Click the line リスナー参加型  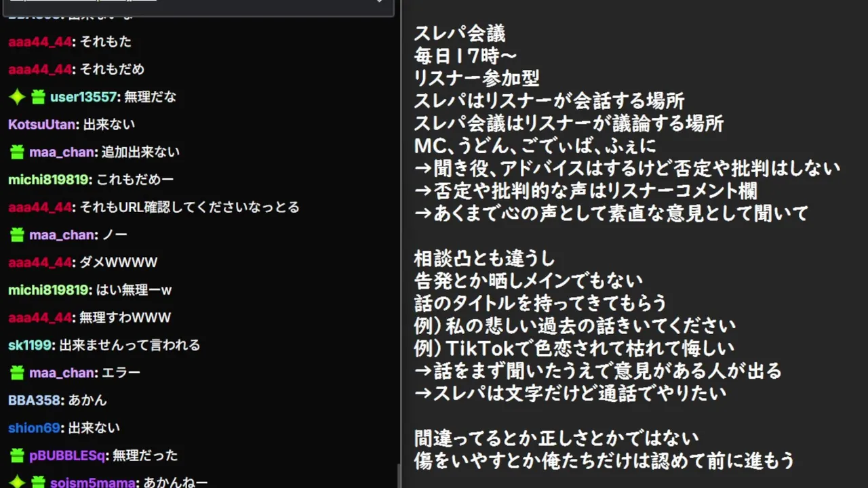click(477, 78)
